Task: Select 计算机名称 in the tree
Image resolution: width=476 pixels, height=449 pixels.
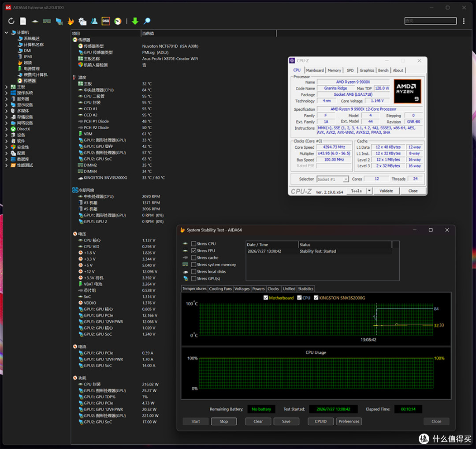Action: pos(33,45)
